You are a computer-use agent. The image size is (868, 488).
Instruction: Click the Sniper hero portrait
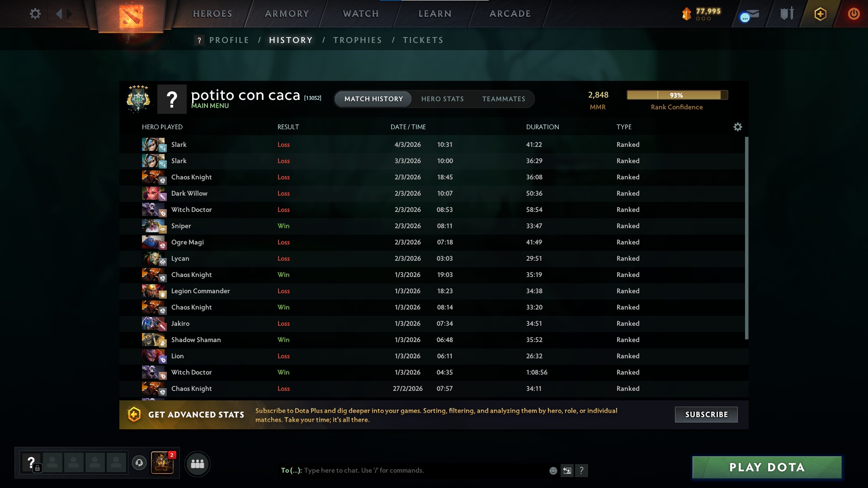(x=153, y=226)
